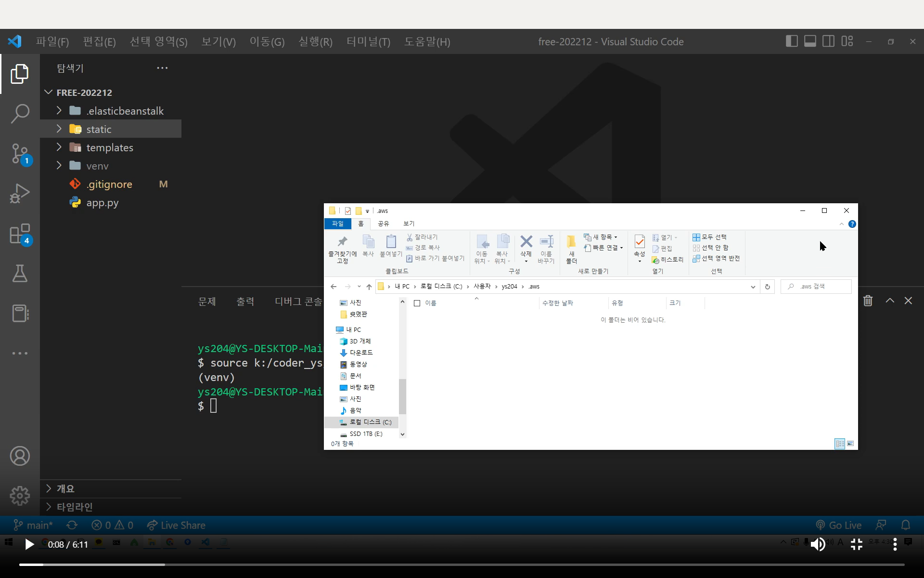Click main* branch in status bar
Viewport: 924px width, 578px height.
(33, 525)
